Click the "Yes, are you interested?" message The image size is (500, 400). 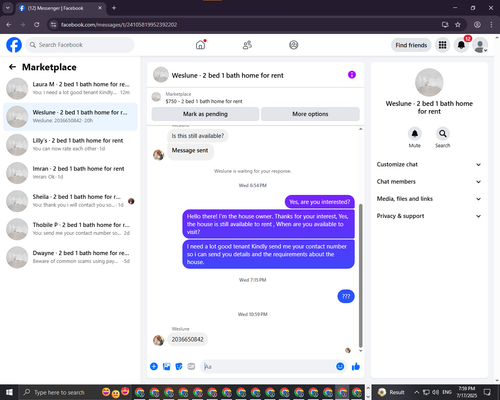tap(319, 202)
